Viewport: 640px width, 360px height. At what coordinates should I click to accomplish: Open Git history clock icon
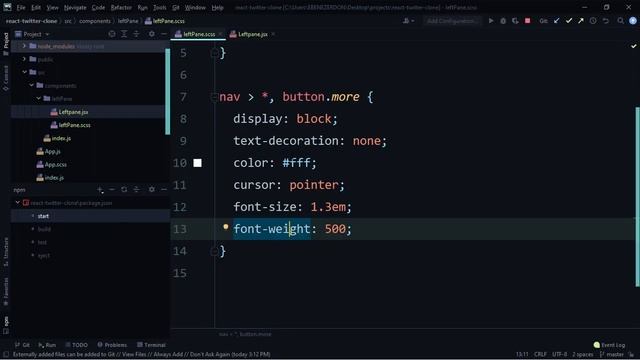(x=593, y=21)
